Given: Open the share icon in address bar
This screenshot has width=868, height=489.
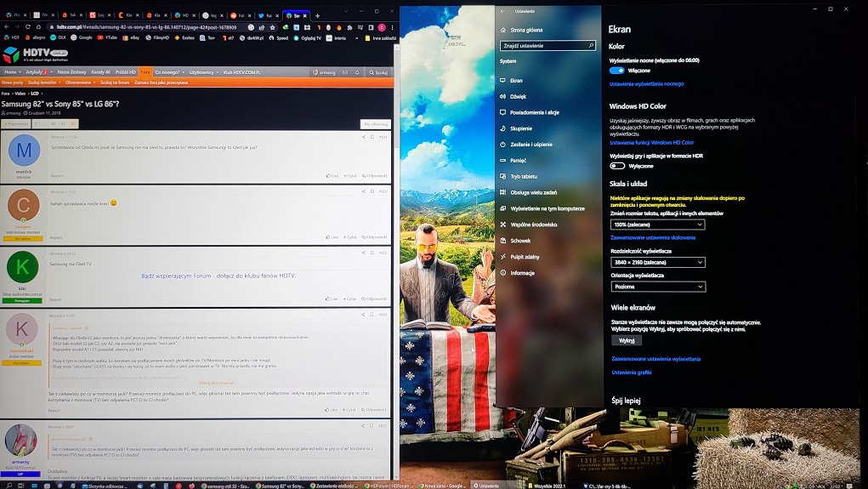Looking at the screenshot, I should coord(261,27).
